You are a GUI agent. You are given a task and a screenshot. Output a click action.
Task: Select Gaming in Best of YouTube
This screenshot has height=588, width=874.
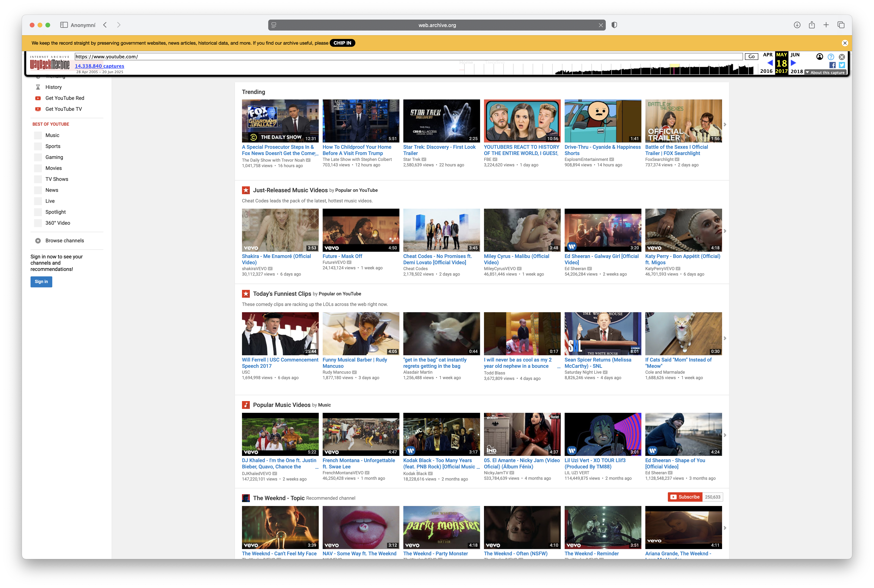54,157
